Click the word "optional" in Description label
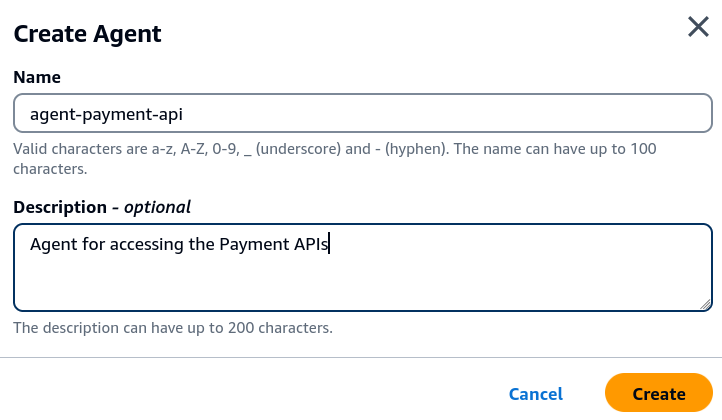 [157, 207]
